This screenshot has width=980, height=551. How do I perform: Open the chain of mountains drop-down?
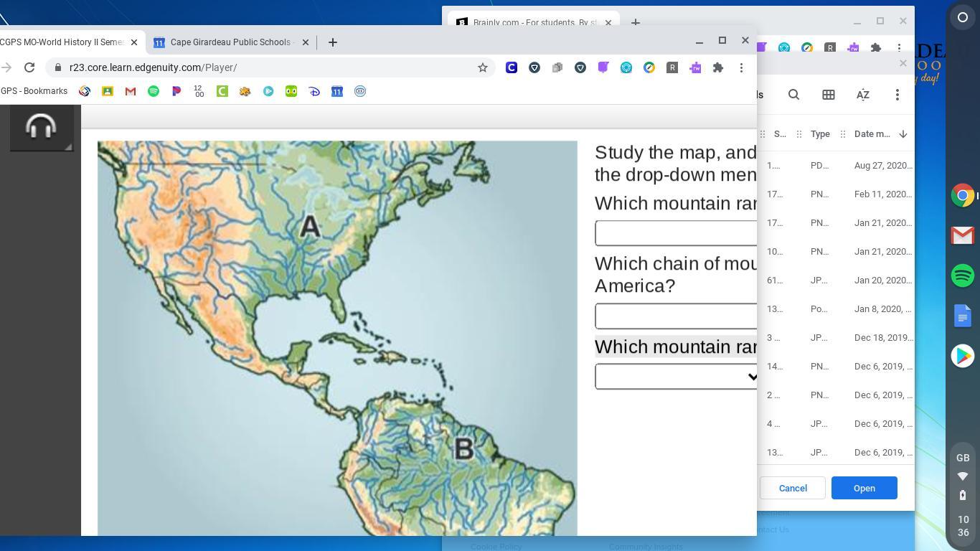(675, 316)
